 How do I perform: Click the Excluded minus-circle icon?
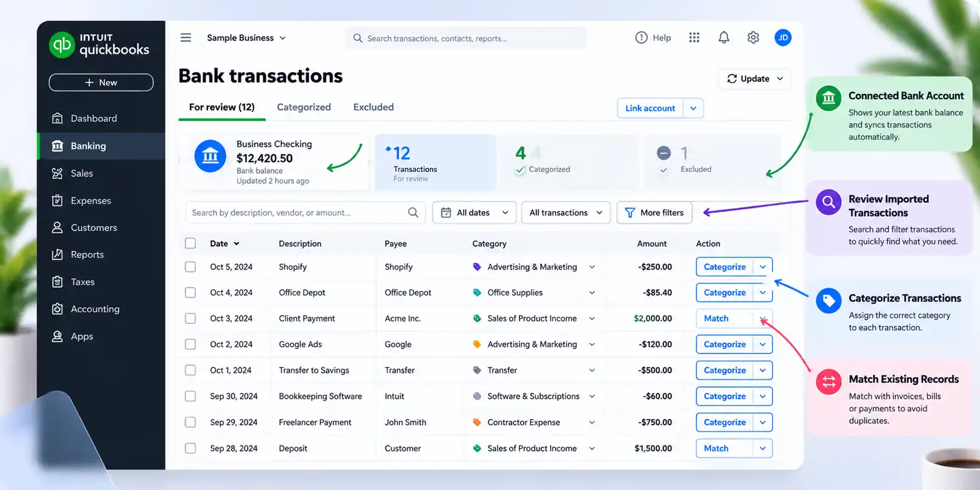pos(663,153)
